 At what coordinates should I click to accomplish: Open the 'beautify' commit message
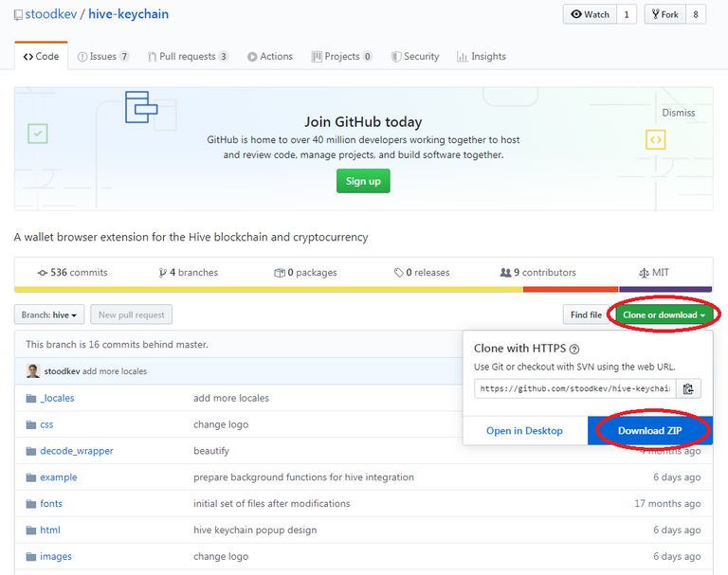point(211,451)
